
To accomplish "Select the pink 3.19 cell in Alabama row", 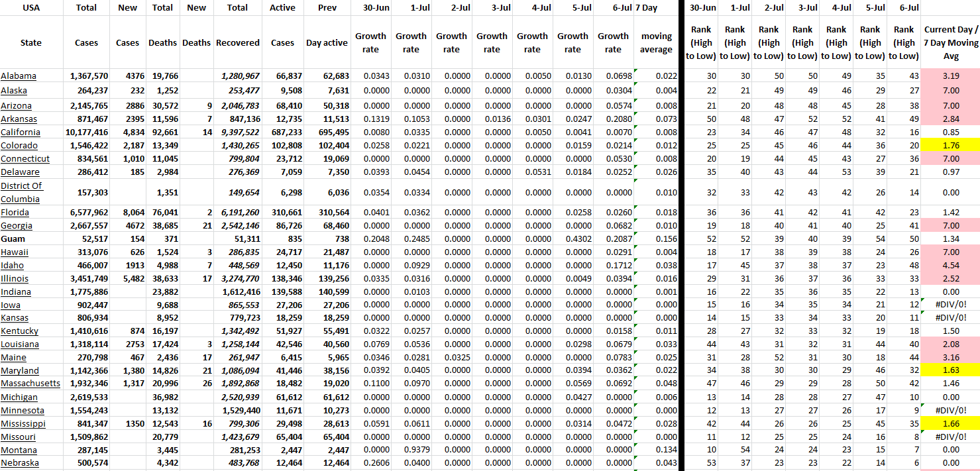I will (950, 76).
